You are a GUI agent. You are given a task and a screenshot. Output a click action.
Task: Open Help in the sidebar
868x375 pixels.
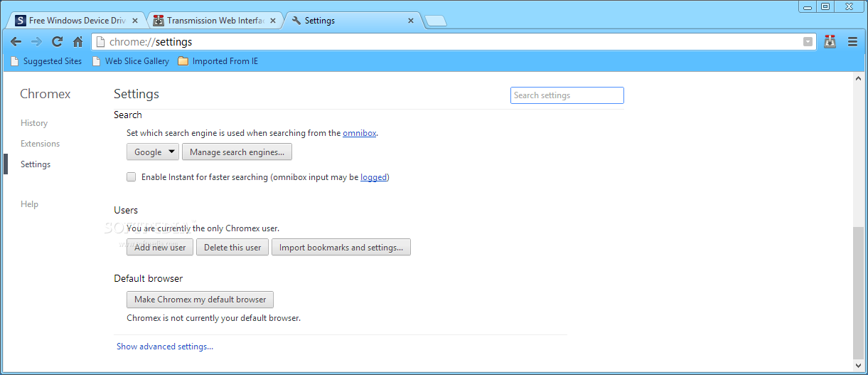coord(29,204)
